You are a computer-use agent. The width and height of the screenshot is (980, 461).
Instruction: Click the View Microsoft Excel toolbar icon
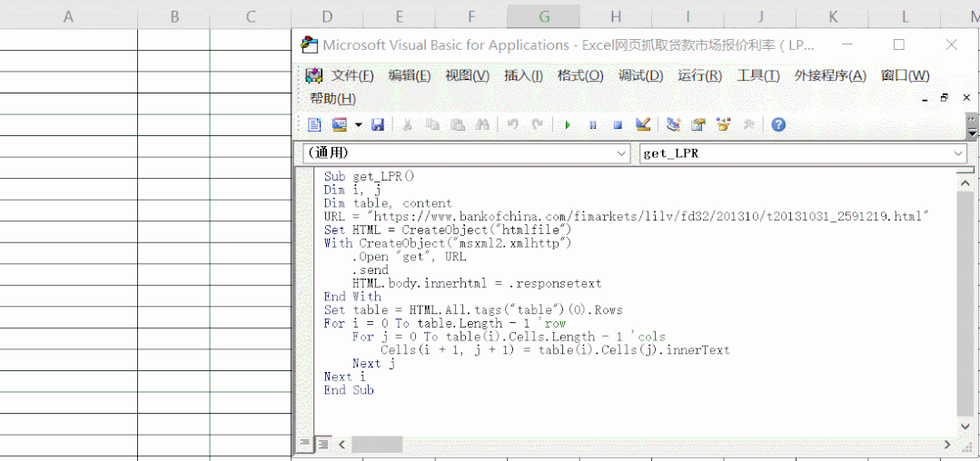tap(314, 125)
